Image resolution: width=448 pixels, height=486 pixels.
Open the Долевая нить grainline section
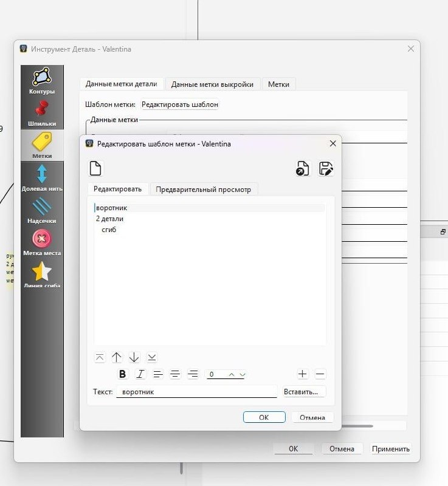42,177
